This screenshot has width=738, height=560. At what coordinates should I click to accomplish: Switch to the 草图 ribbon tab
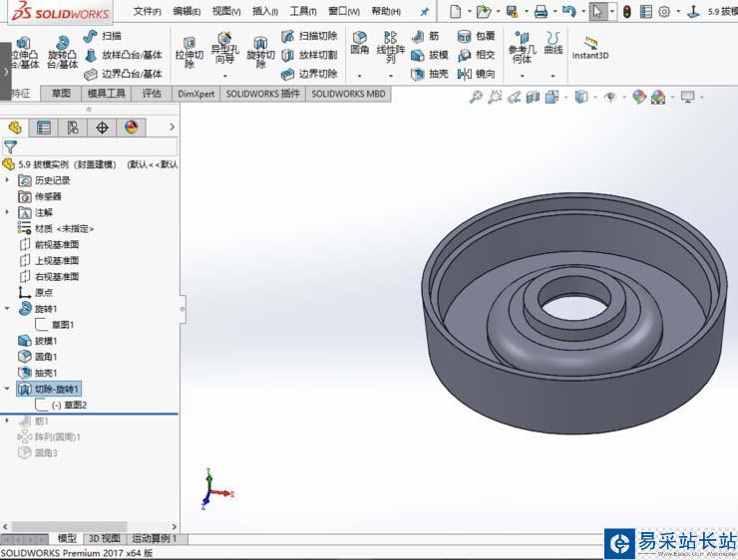61,94
